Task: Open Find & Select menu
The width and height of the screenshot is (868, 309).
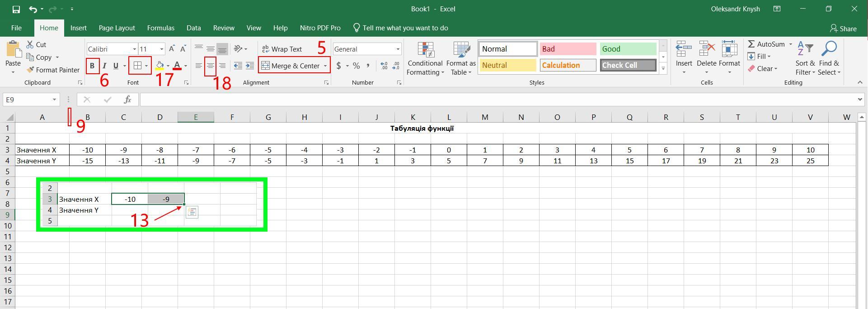Action: (829, 58)
